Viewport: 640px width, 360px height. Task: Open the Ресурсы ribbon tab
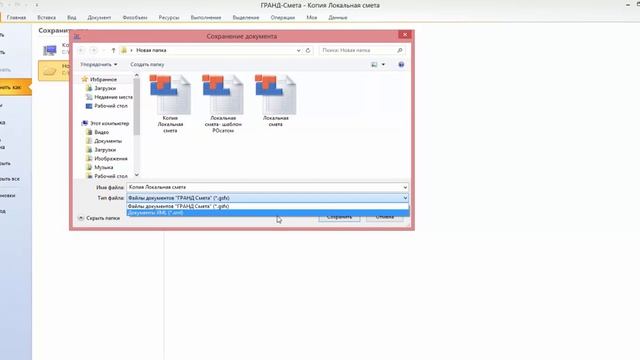pyautogui.click(x=169, y=18)
